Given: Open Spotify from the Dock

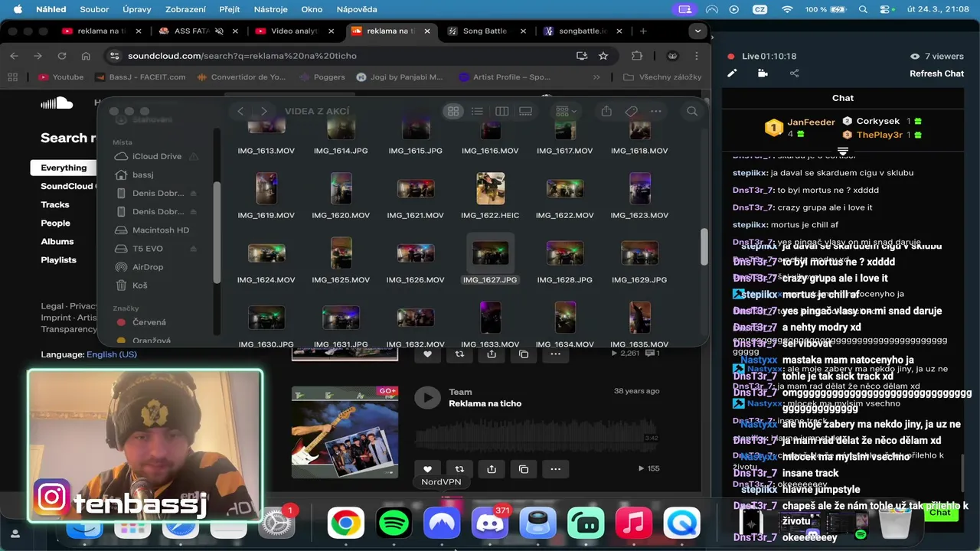Looking at the screenshot, I should pyautogui.click(x=394, y=523).
